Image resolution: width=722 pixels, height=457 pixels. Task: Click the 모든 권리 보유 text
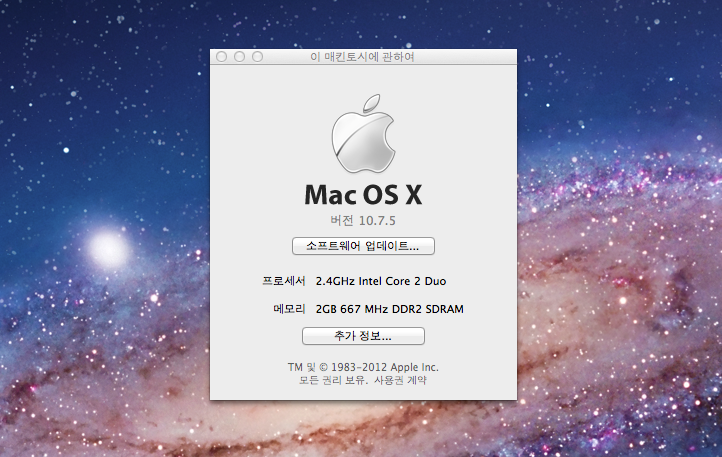click(332, 381)
